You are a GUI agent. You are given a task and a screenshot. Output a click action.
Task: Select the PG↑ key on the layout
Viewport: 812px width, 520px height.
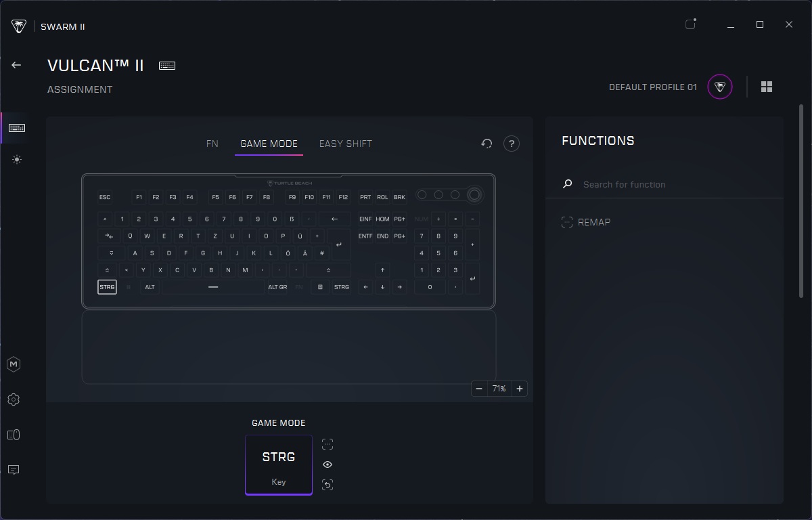click(x=399, y=219)
